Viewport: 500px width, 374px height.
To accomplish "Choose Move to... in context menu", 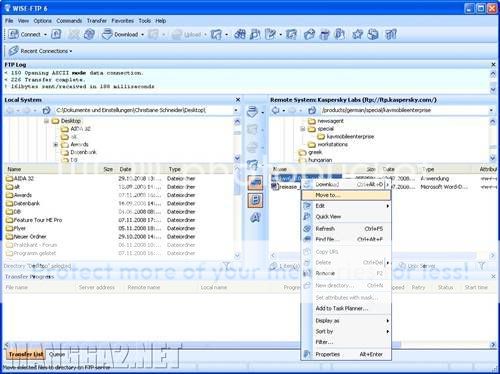I will pyautogui.click(x=346, y=195).
